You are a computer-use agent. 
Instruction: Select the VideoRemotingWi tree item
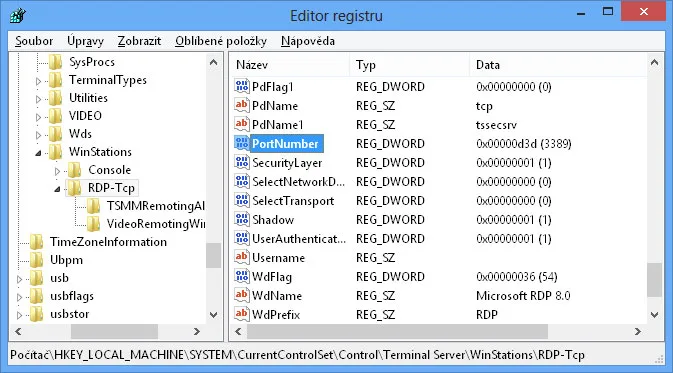(x=156, y=224)
